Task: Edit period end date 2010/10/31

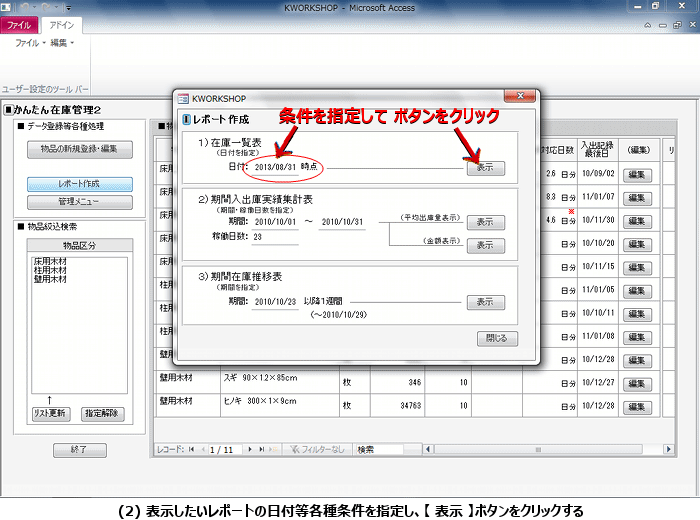Action: [x=342, y=222]
